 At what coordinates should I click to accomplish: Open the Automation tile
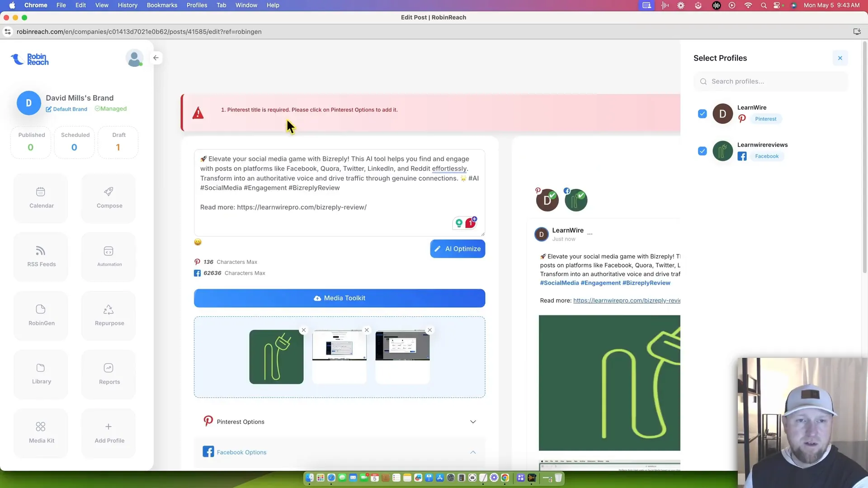click(x=109, y=257)
